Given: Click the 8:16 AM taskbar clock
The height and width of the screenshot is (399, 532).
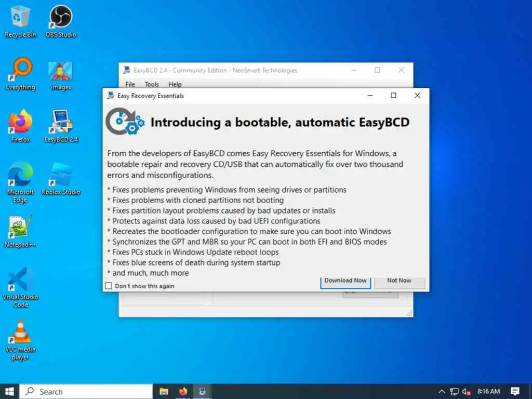Looking at the screenshot, I should coord(488,392).
